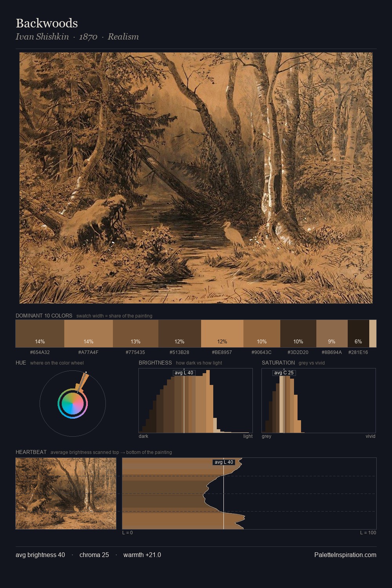Click the 'warmth +21.0' footer stat
392x588 pixels.
tap(142, 555)
